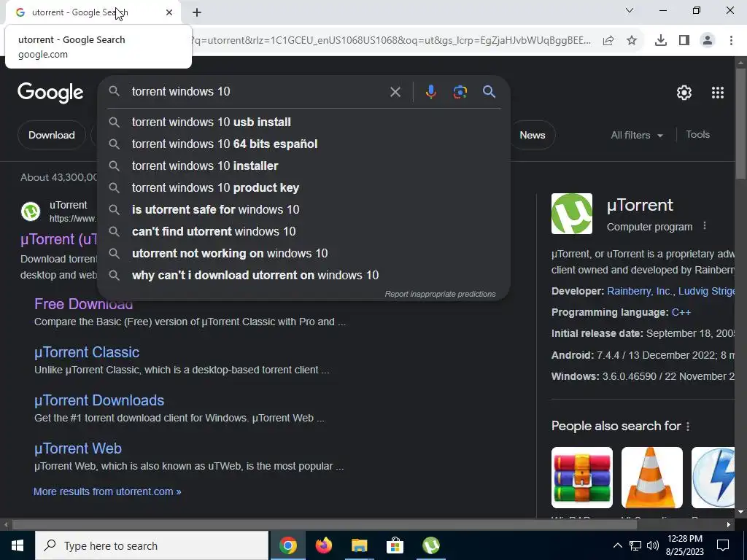Select suggestion torrent windows 10 installer
747x560 pixels.
coord(303,166)
